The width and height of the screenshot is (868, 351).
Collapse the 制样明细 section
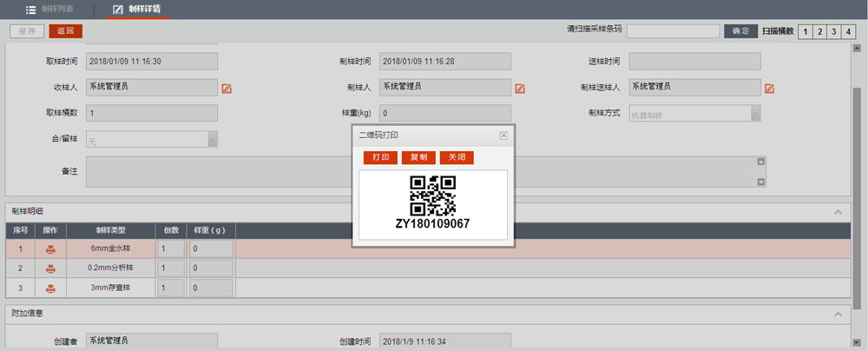838,211
